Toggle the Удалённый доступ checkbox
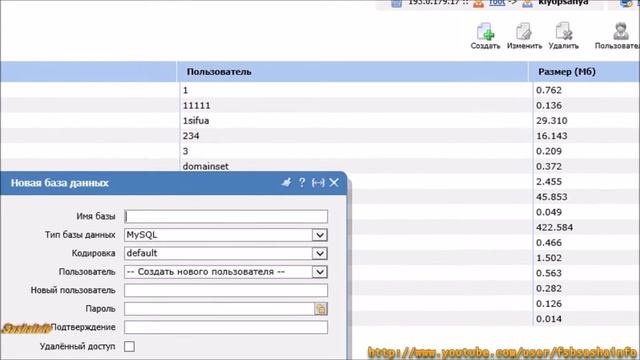The width and height of the screenshot is (640, 360). [129, 347]
